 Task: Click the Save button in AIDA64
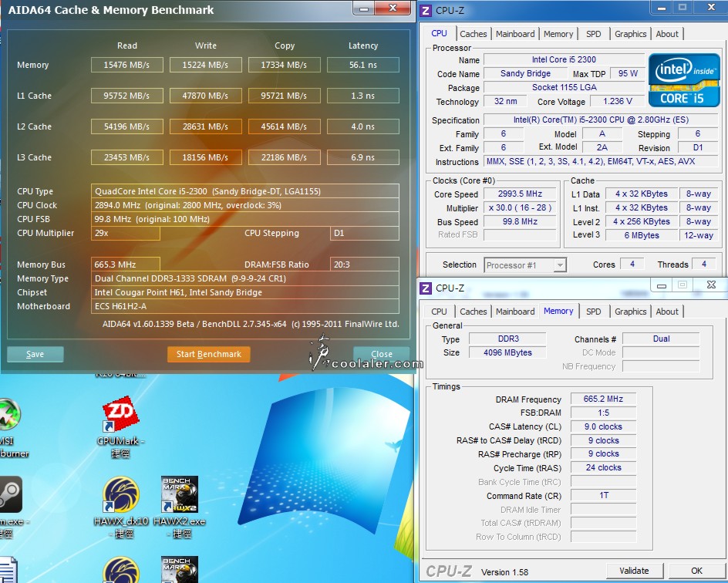point(35,354)
